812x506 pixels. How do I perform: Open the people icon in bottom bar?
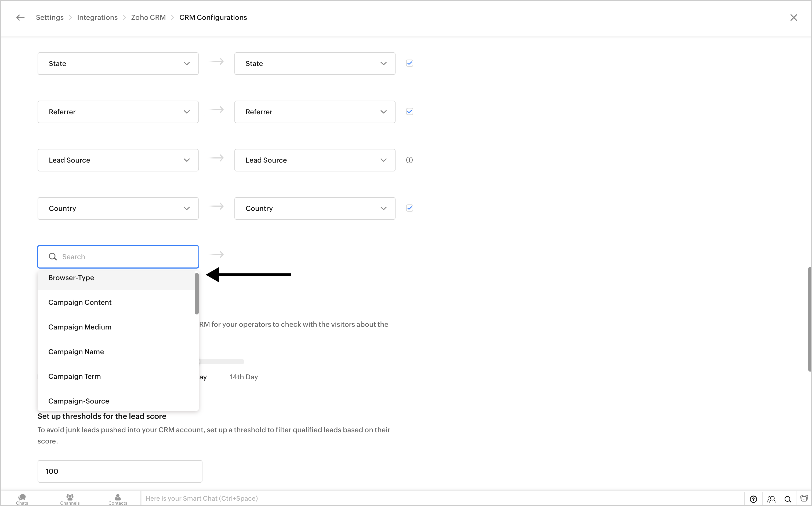[771, 499]
